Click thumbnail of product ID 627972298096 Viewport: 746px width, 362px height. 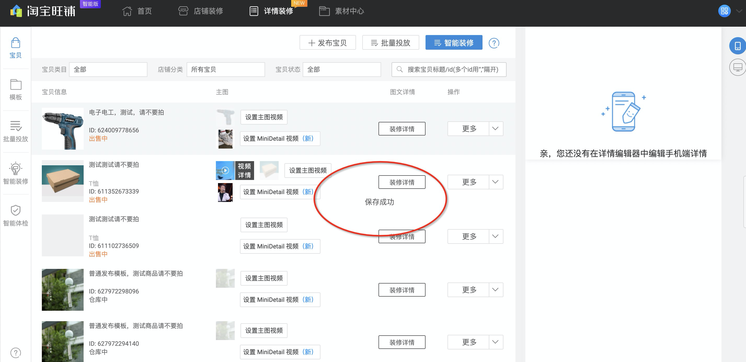click(x=63, y=290)
